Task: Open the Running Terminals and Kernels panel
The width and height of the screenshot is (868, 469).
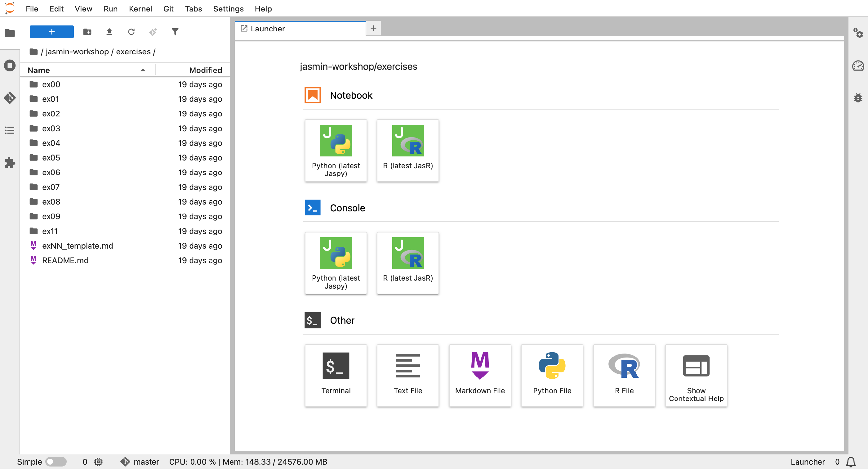Action: point(10,65)
